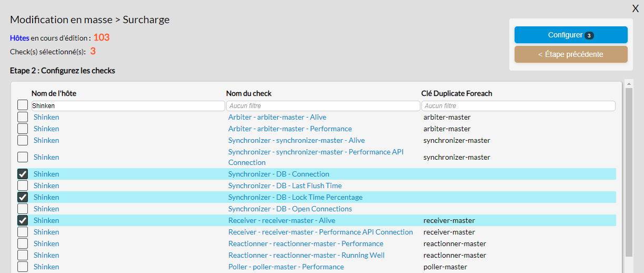
Task: Check the Arbiter - arbiter-master - Alive checkbox
Action: point(23,117)
